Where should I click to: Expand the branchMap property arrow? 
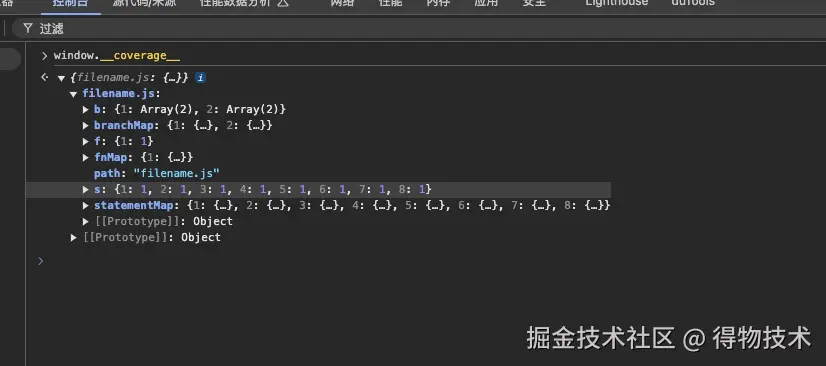point(86,125)
